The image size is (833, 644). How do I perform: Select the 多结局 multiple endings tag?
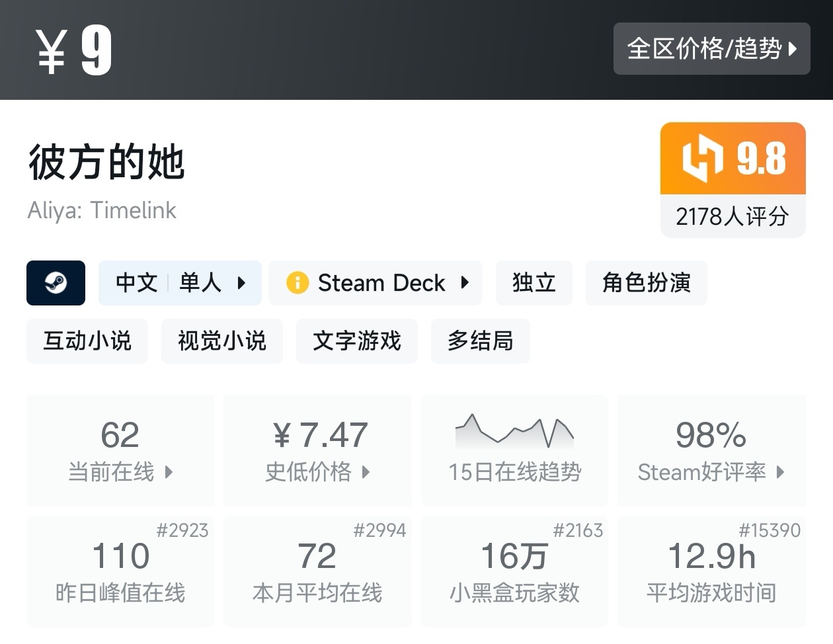[x=480, y=341]
